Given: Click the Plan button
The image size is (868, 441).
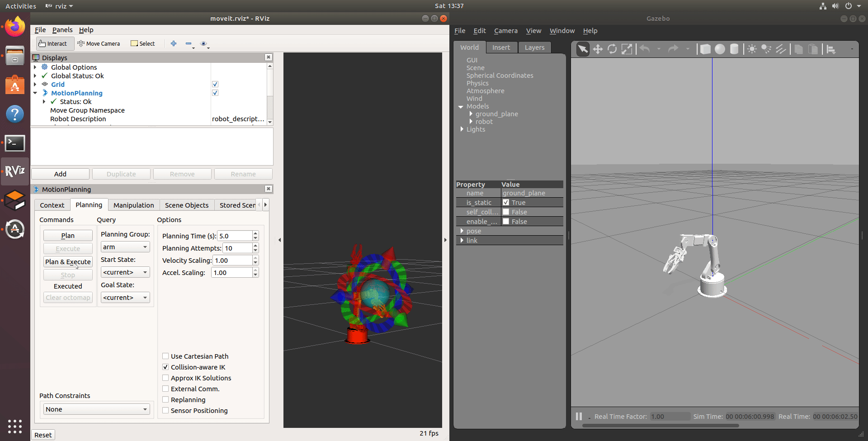Looking at the screenshot, I should (68, 235).
